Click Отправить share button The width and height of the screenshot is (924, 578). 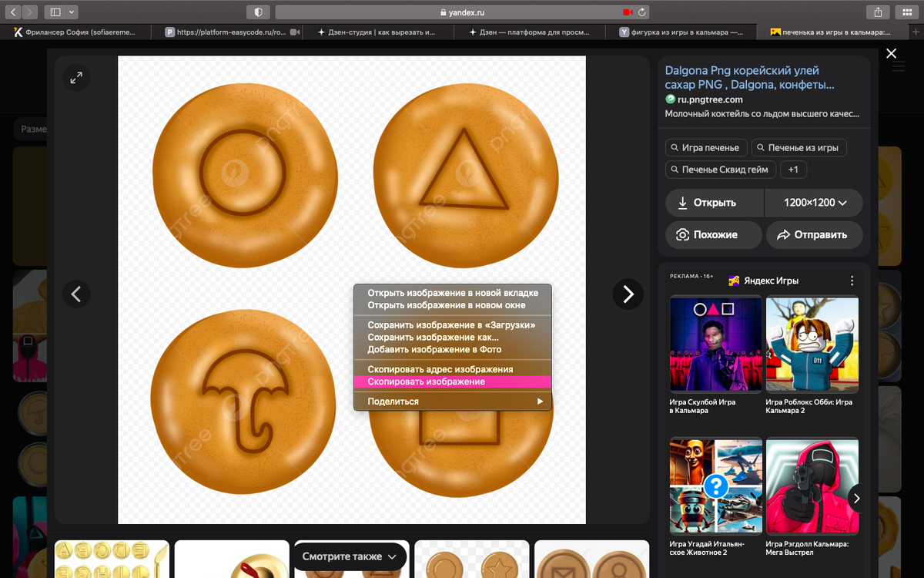coord(815,235)
